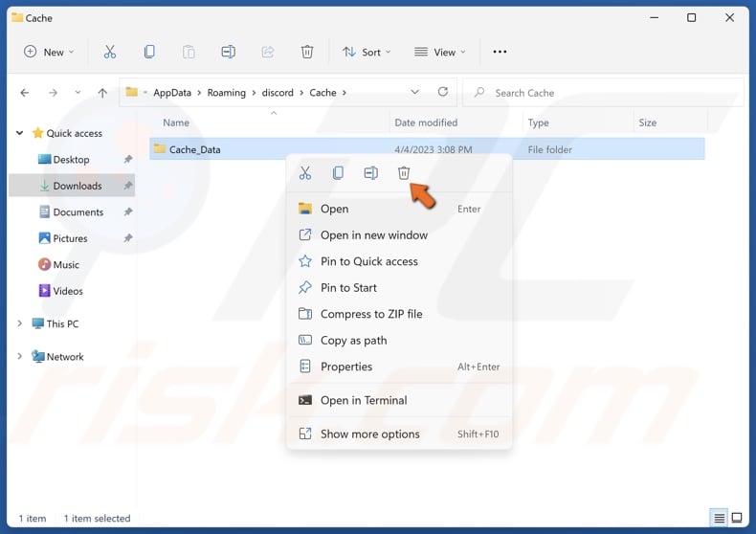Viewport: 756px width, 534px height.
Task: Sort by the Size column header
Action: (648, 122)
